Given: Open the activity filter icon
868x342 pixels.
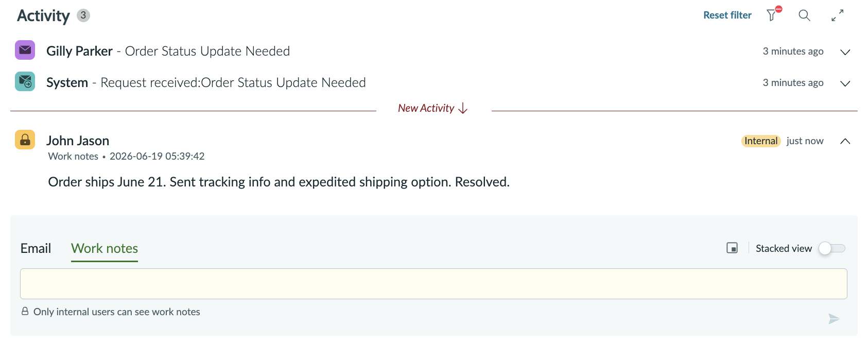Looking at the screenshot, I should 772,15.
